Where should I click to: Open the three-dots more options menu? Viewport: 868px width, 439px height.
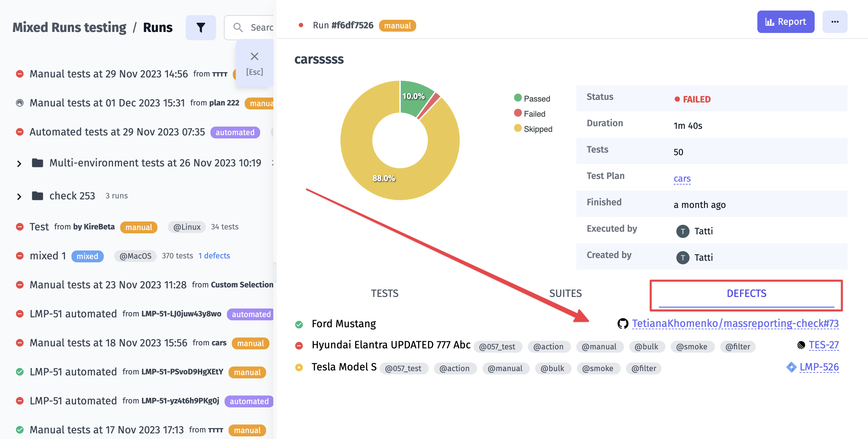point(835,22)
